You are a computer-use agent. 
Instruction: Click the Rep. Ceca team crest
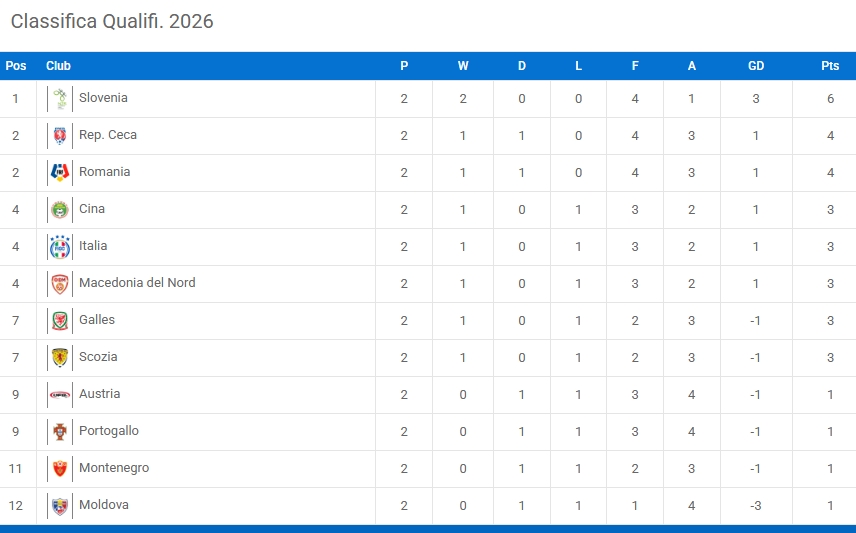(60, 136)
